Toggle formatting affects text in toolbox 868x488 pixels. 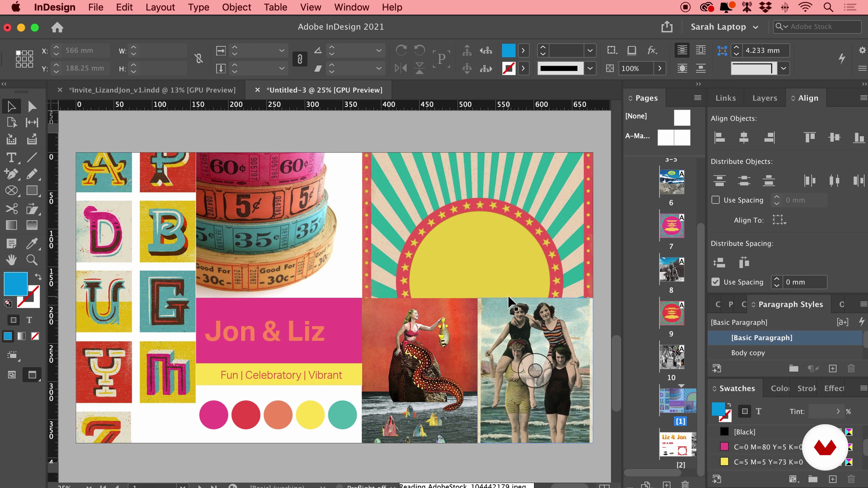[29, 320]
